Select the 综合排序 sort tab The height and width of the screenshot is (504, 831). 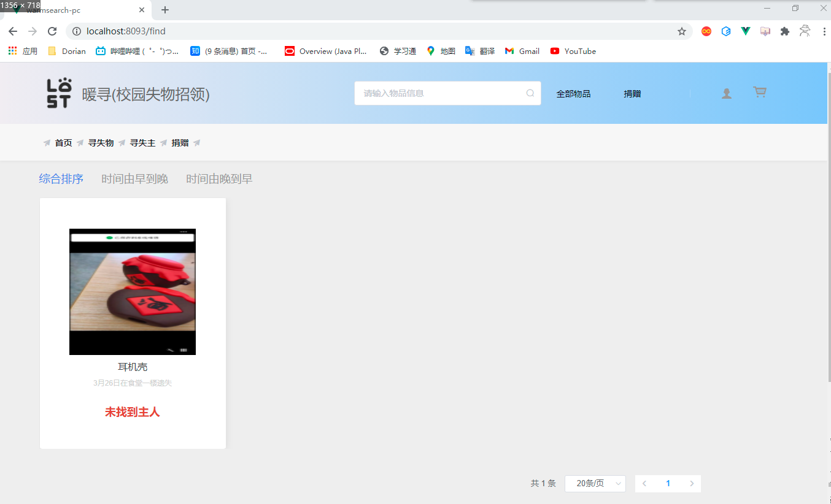click(61, 179)
